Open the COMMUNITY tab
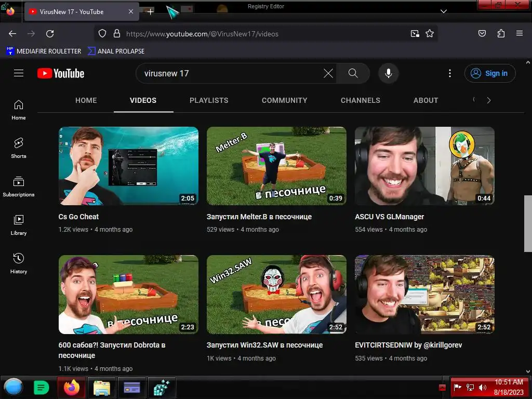The height and width of the screenshot is (399, 532). point(284,100)
